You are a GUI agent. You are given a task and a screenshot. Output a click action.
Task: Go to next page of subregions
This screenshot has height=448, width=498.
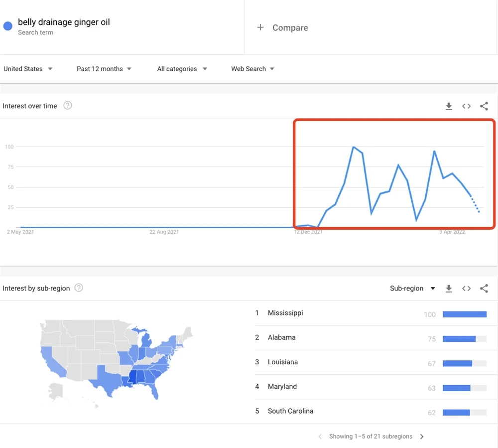422,437
